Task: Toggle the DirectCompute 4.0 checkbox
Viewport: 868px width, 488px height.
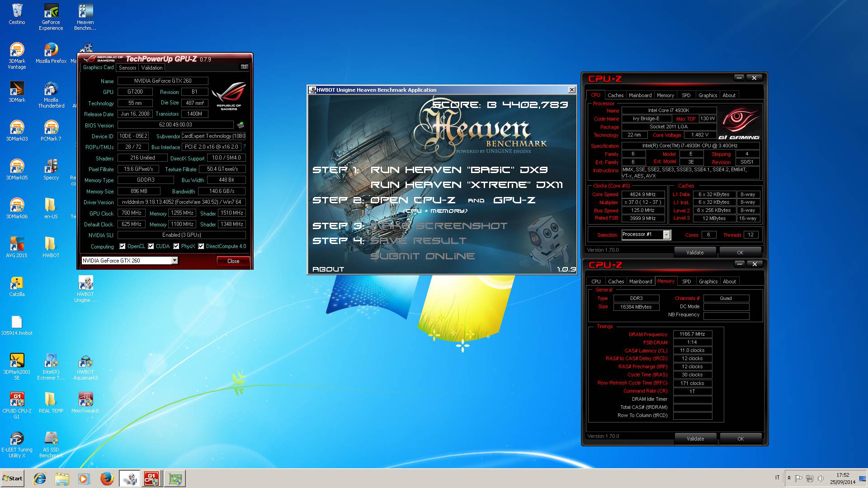Action: pos(201,246)
